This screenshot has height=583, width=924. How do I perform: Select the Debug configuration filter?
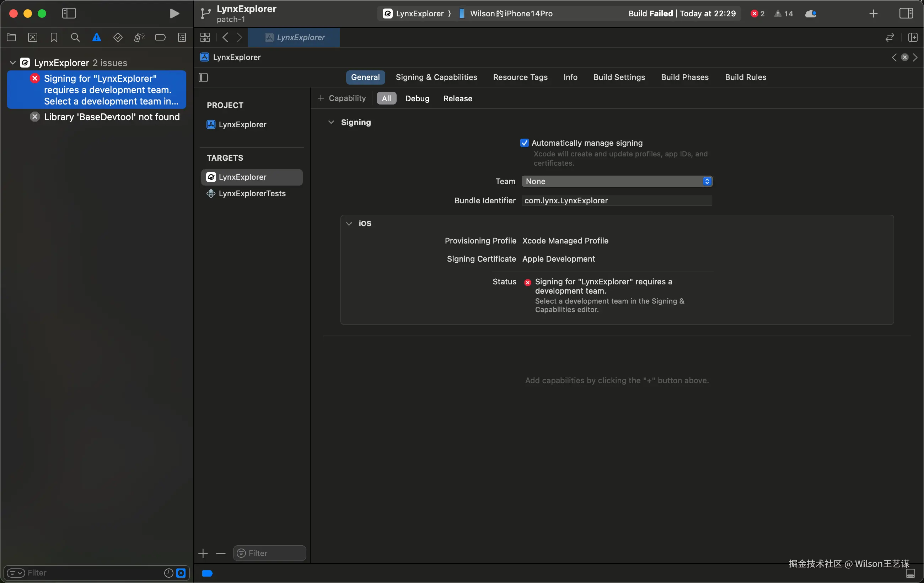pos(417,98)
